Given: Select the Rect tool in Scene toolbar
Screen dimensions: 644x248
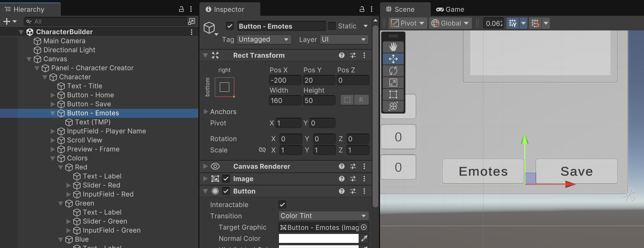Looking at the screenshot, I should pyautogui.click(x=393, y=94).
